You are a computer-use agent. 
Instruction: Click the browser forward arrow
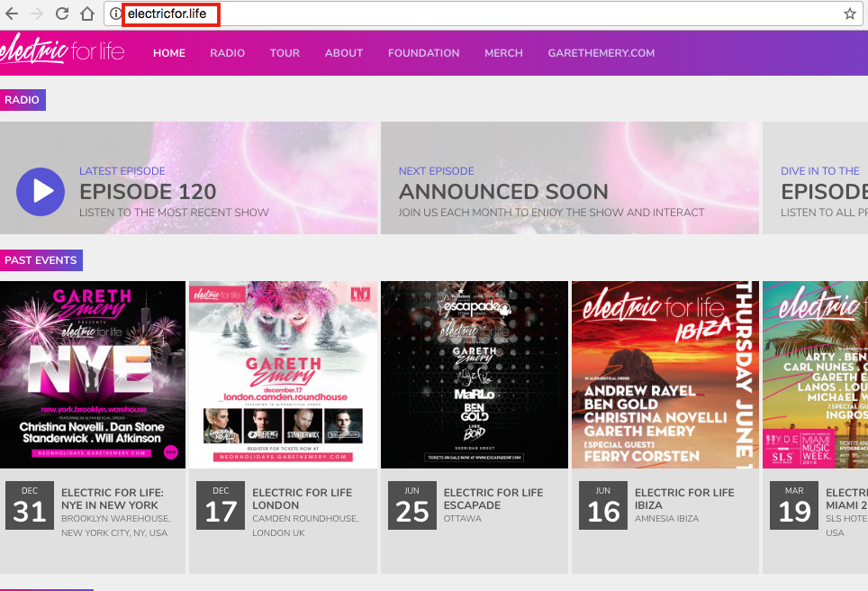(37, 14)
